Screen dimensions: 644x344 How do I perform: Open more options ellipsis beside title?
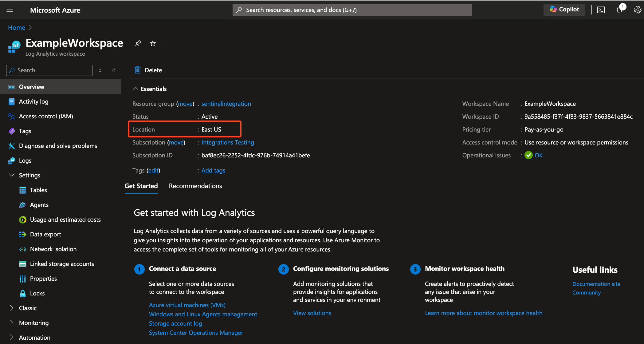pos(167,43)
